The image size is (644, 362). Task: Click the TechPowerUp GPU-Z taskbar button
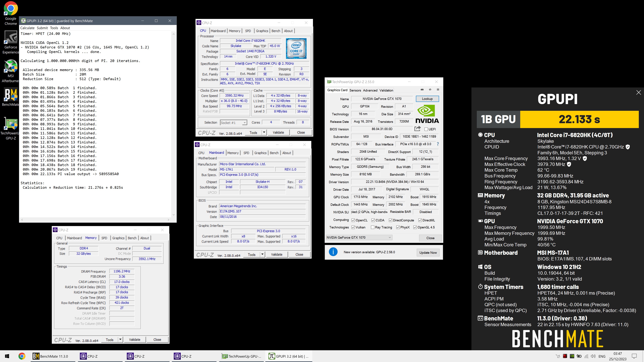(242, 356)
